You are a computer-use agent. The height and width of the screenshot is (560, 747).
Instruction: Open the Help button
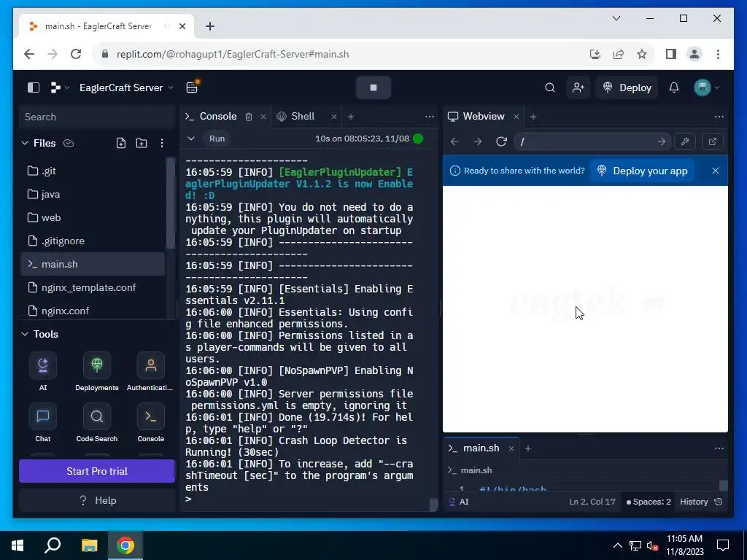(x=97, y=500)
